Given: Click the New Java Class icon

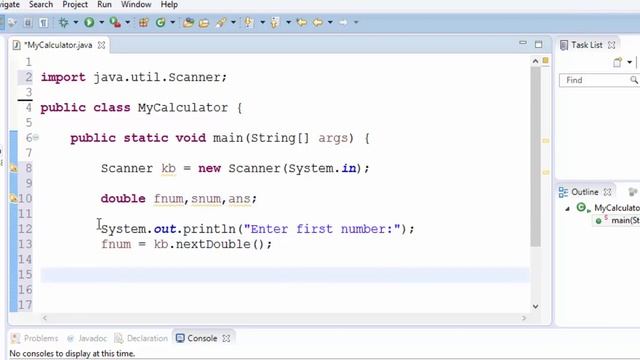Looking at the screenshot, I should pyautogui.click(x=160, y=22).
